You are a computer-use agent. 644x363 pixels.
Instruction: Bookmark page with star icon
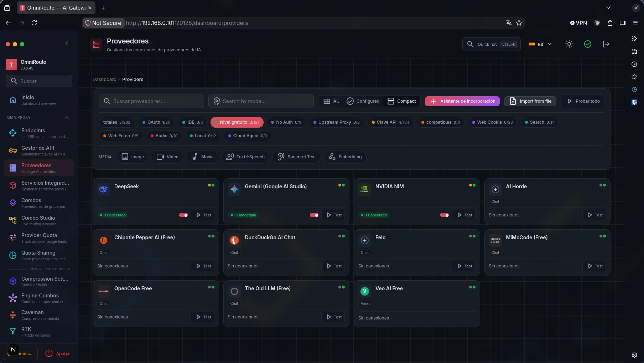click(519, 23)
